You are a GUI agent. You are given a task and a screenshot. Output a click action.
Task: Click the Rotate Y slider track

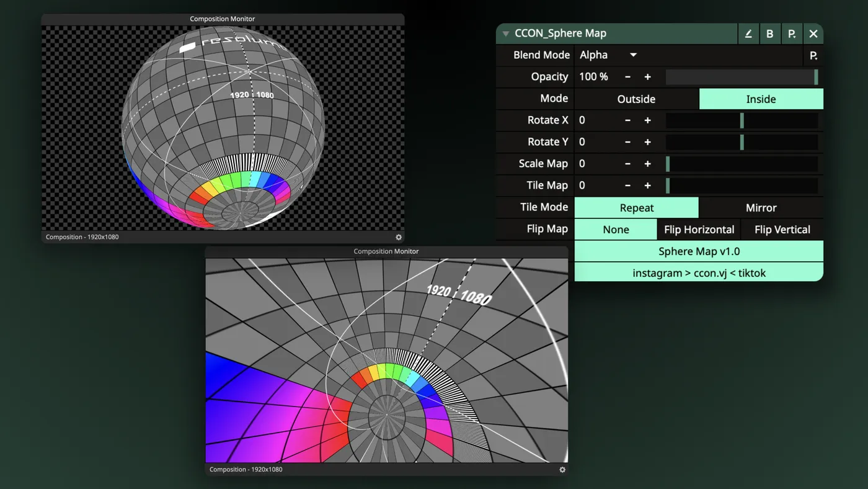pyautogui.click(x=742, y=142)
